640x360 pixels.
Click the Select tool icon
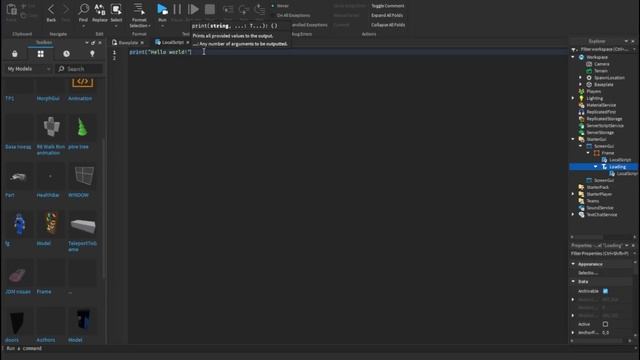[116, 9]
